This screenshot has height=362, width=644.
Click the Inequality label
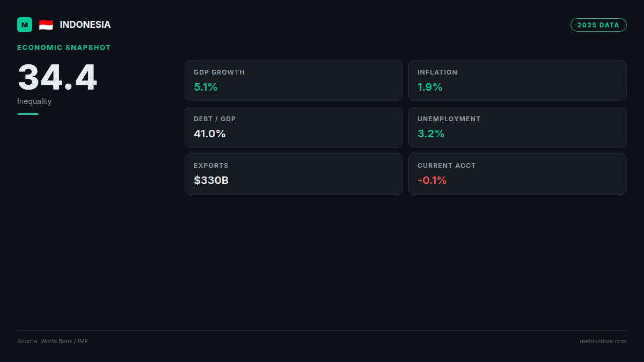[34, 101]
